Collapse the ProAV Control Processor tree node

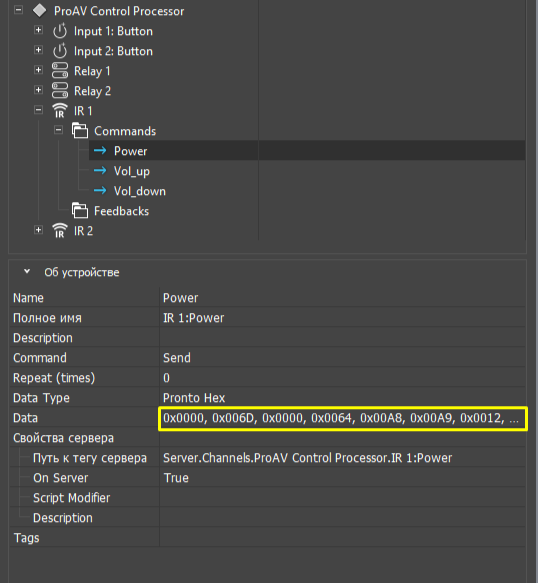click(18, 10)
